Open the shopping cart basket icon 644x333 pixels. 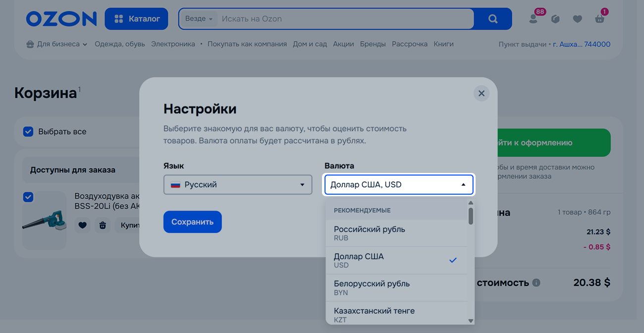(599, 19)
